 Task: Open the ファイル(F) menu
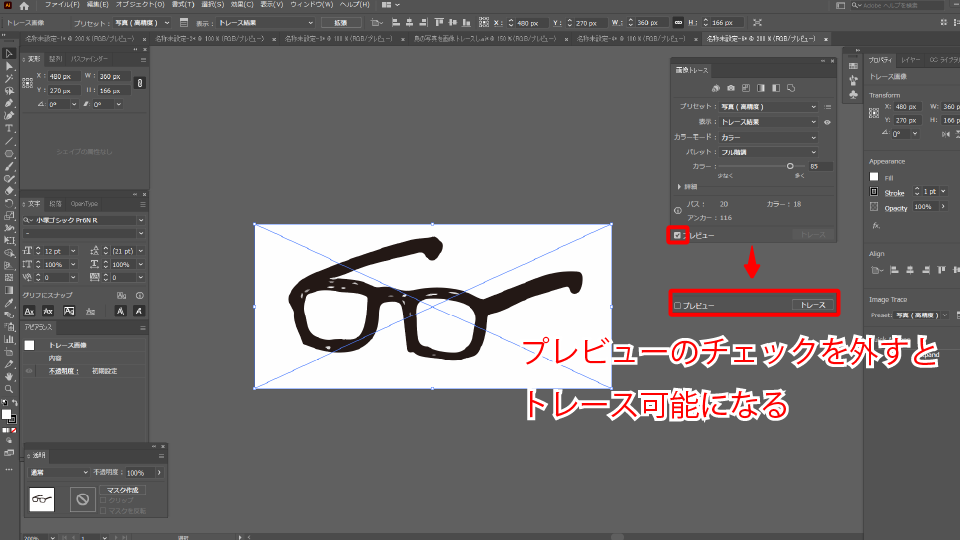click(62, 5)
